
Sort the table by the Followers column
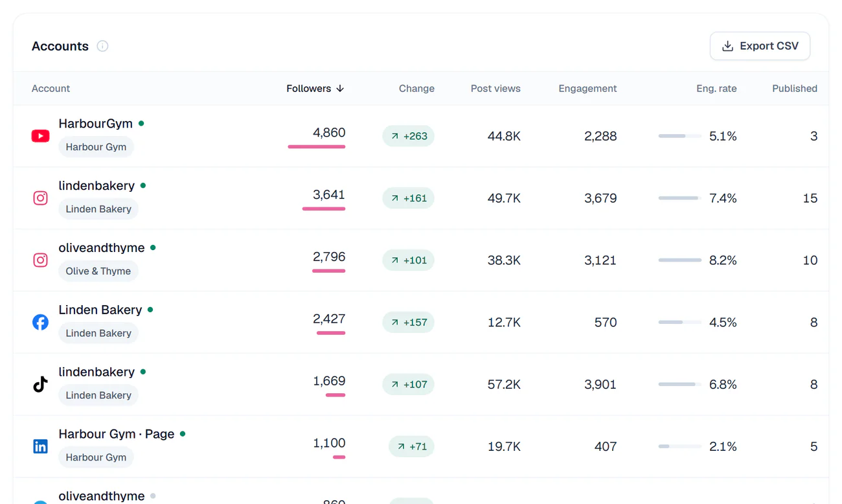(315, 89)
